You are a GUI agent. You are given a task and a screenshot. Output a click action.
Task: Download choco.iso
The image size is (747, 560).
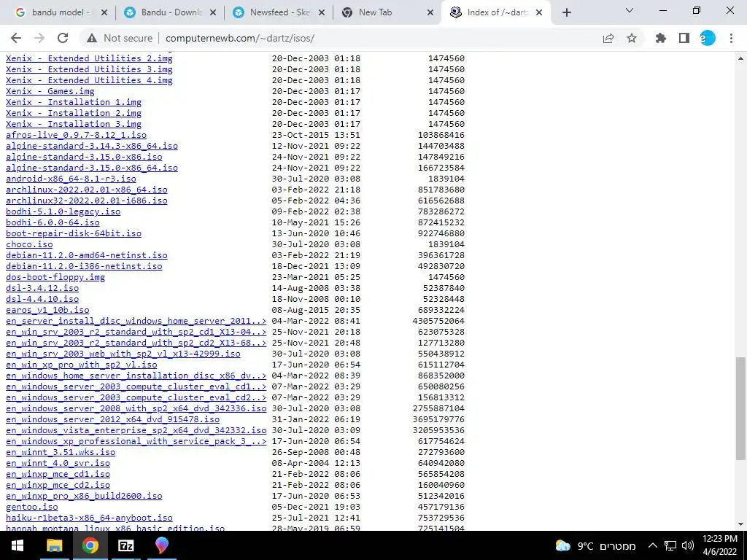(x=29, y=244)
